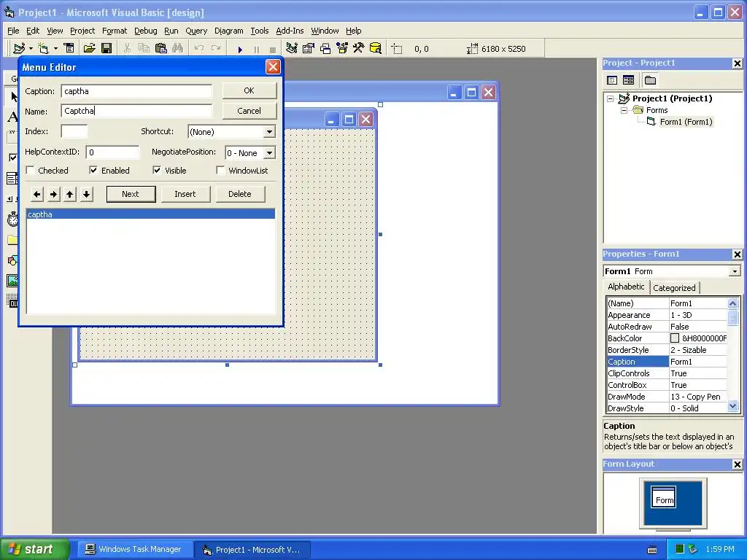
Task: Select the Image control in the toolbox
Action: point(12,281)
